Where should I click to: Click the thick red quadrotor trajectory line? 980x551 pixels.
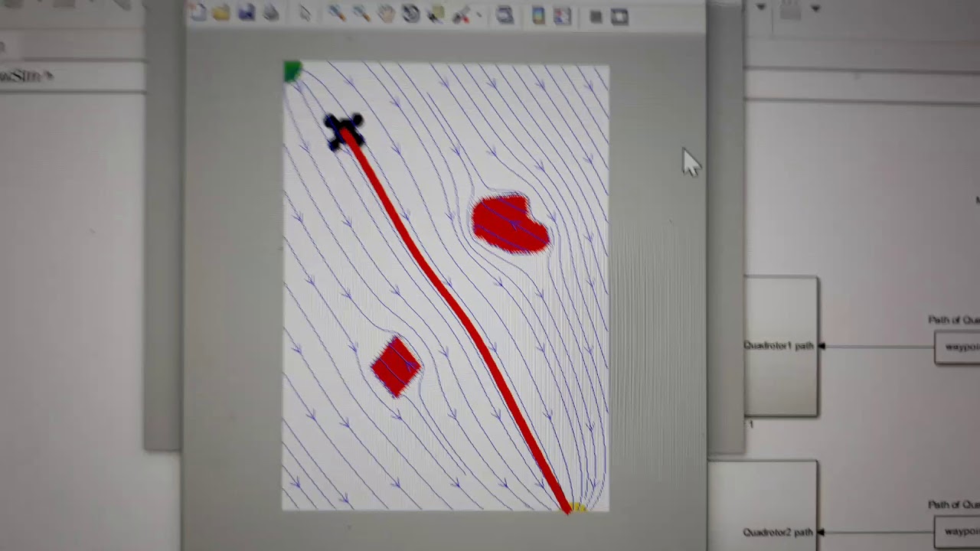tap(459, 314)
